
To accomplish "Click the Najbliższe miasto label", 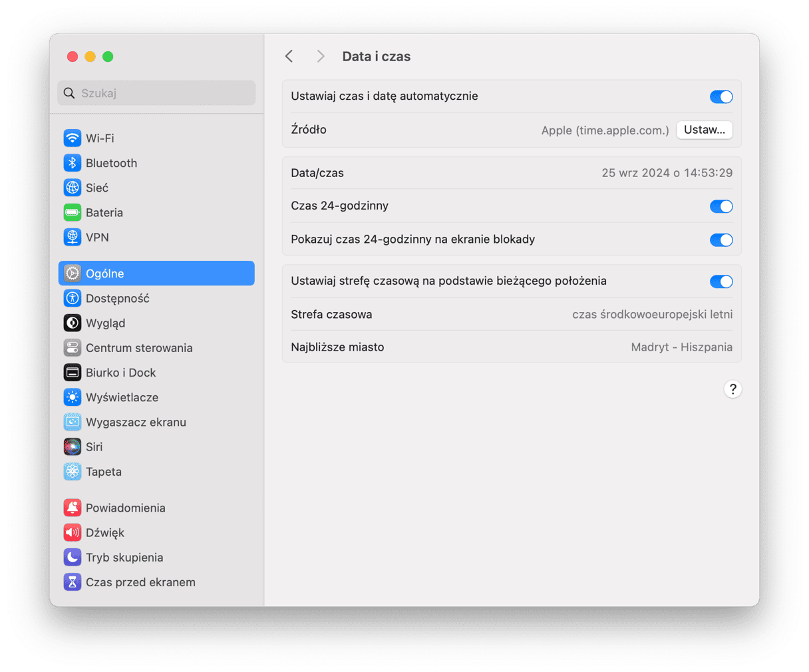I will coord(337,347).
